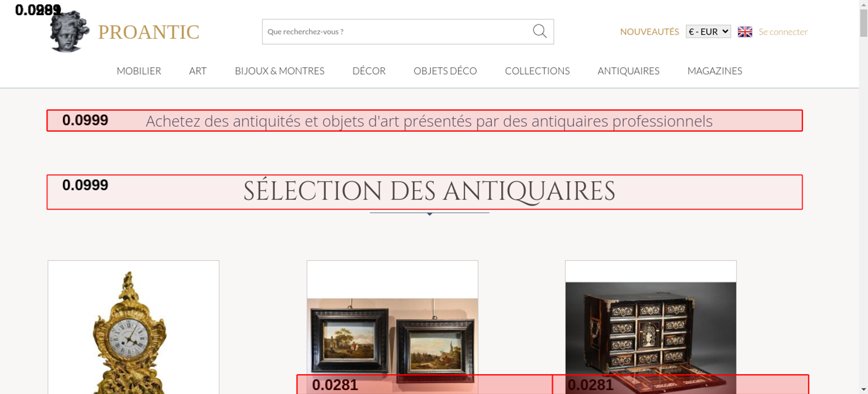Click the scrollbar down arrow
Image resolution: width=868 pixels, height=394 pixels.
[x=863, y=389]
